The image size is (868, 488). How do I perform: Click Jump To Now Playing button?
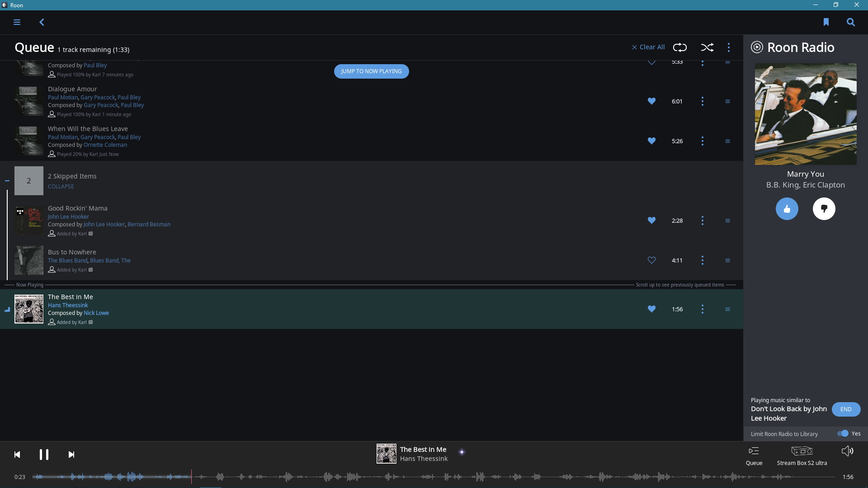tap(372, 71)
